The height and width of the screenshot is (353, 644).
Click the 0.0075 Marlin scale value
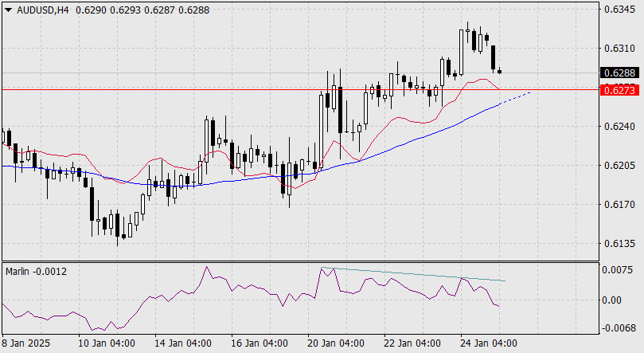point(617,270)
